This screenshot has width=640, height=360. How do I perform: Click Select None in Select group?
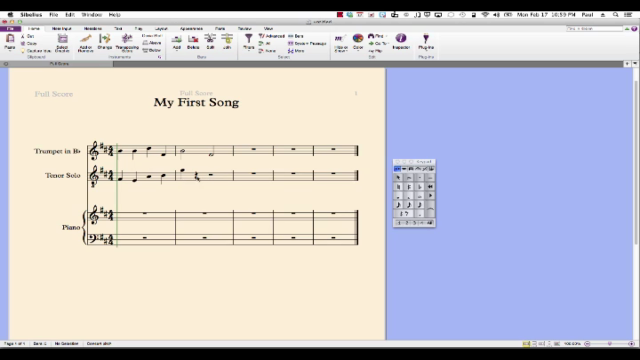[x=268, y=51]
